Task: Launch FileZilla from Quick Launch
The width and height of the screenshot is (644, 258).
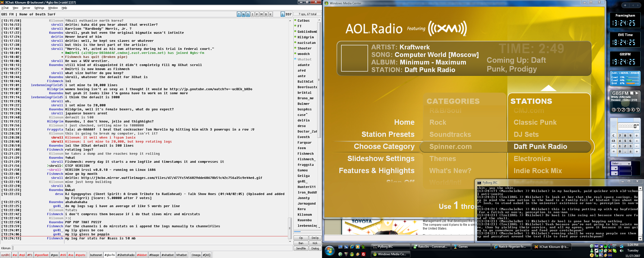Action: click(x=363, y=254)
